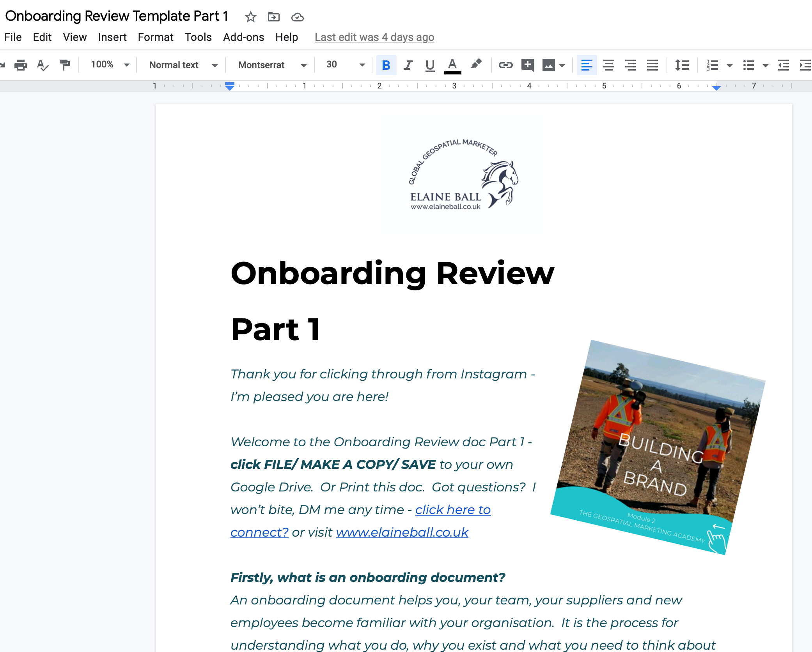Open the Tools menu

198,37
